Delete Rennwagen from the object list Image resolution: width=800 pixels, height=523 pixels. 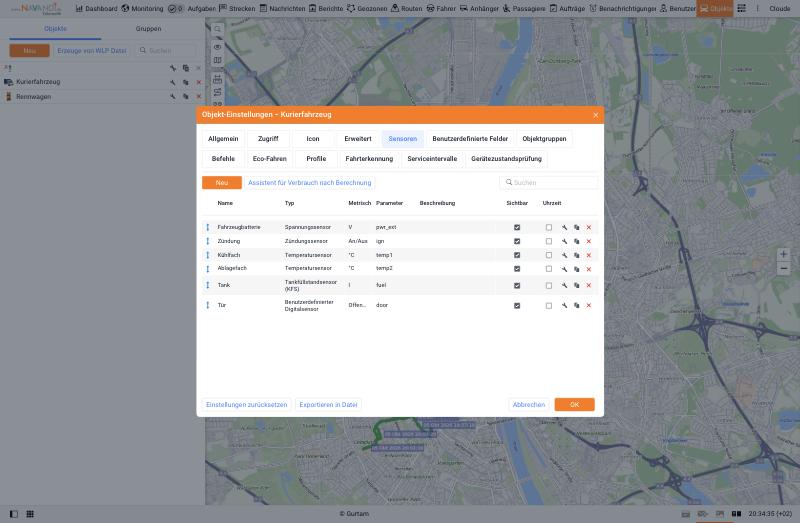pos(198,96)
